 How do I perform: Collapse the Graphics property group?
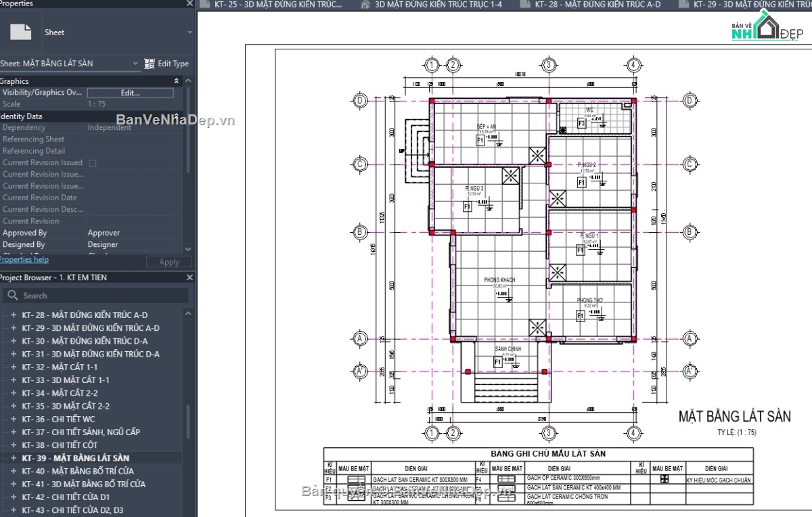[x=177, y=81]
